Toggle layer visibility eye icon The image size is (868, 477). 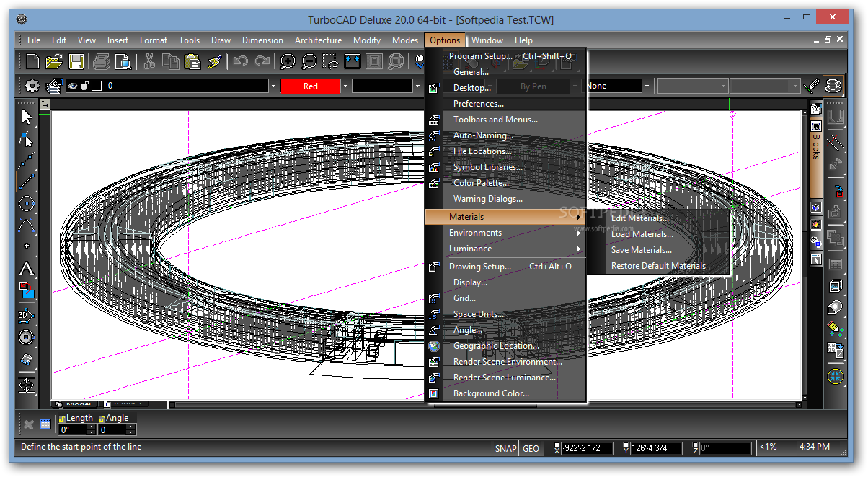pyautogui.click(x=72, y=86)
